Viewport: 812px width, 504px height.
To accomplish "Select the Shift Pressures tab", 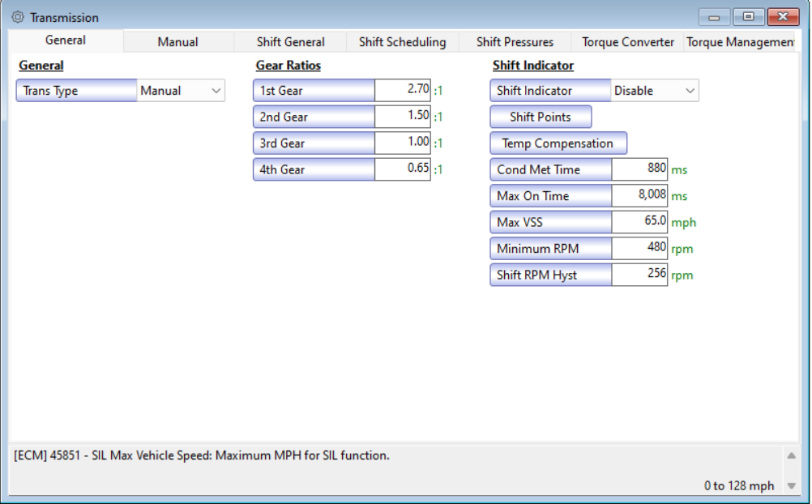I will [x=515, y=42].
